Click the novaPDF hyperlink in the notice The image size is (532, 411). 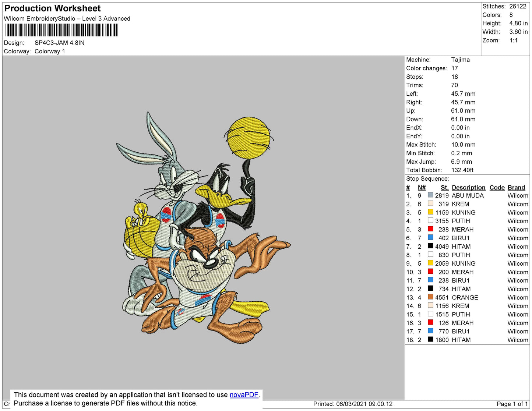click(x=244, y=395)
